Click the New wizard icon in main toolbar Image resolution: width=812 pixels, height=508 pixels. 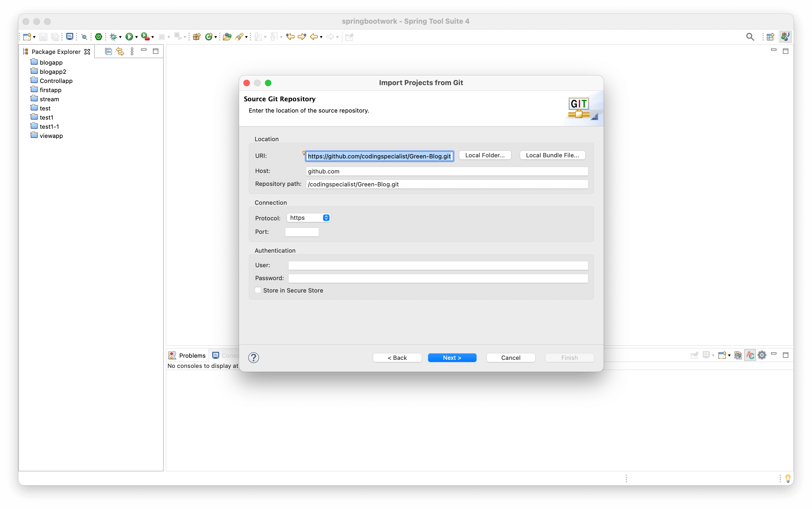click(x=27, y=37)
